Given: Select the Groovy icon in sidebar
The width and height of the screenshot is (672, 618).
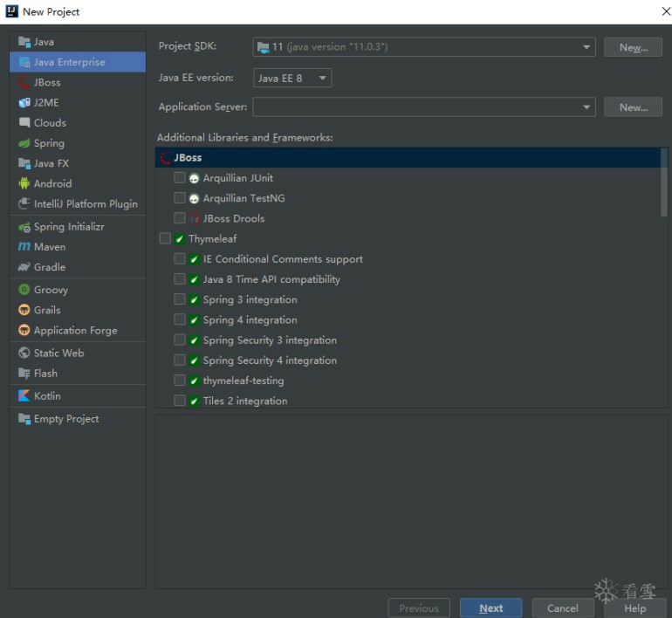Looking at the screenshot, I should tap(24, 290).
